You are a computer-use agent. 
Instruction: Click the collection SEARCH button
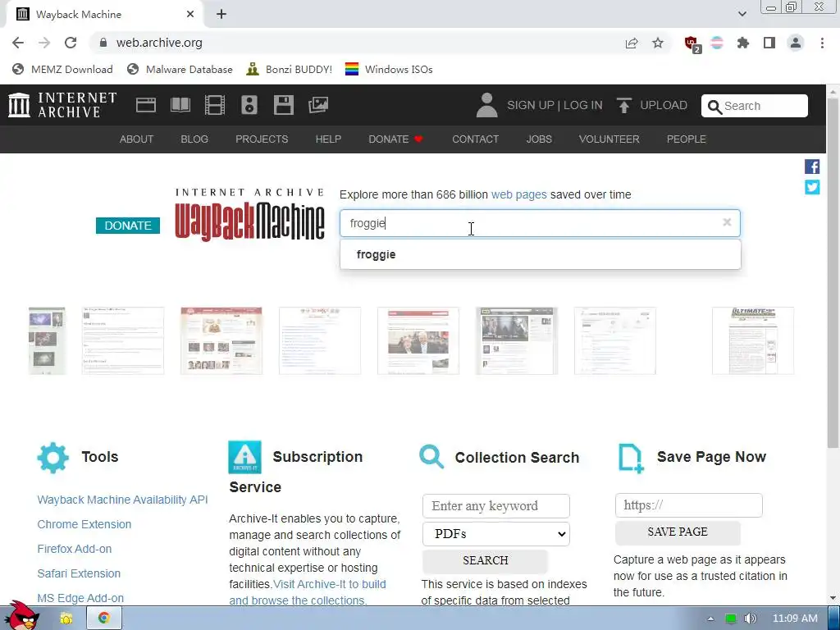pyautogui.click(x=486, y=560)
